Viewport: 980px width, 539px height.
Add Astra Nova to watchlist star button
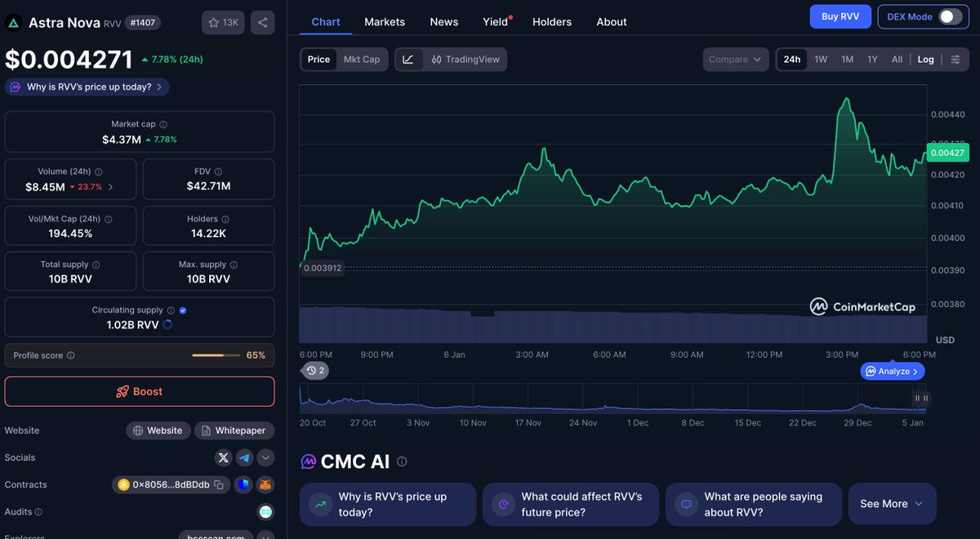(223, 22)
